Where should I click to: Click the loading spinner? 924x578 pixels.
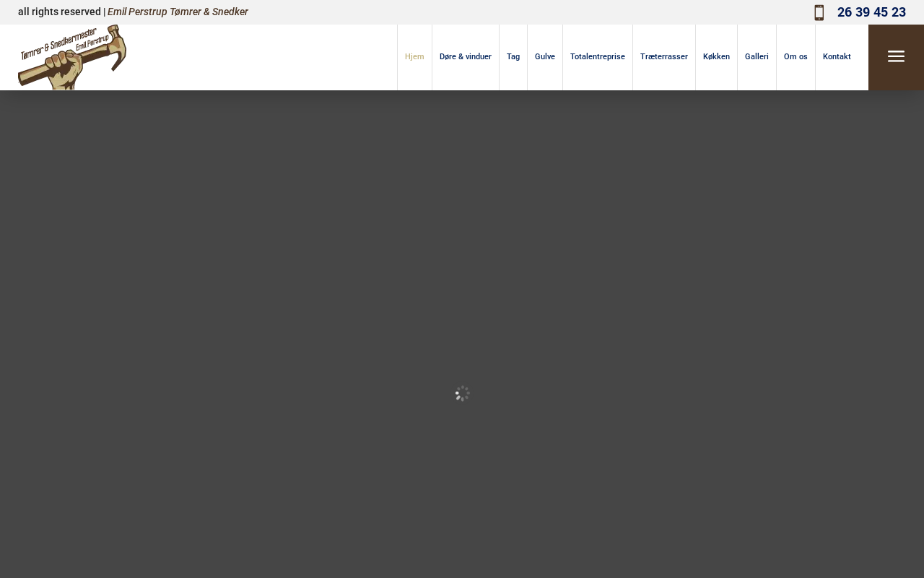(x=462, y=394)
